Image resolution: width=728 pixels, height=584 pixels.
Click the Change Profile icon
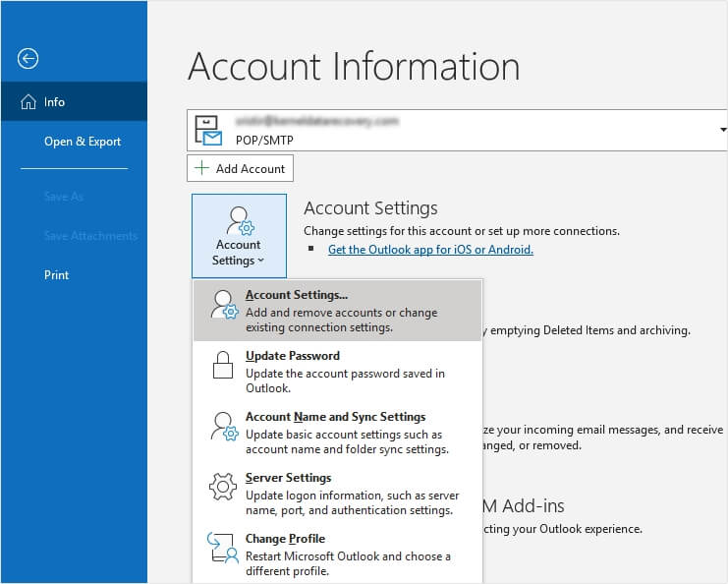223,548
